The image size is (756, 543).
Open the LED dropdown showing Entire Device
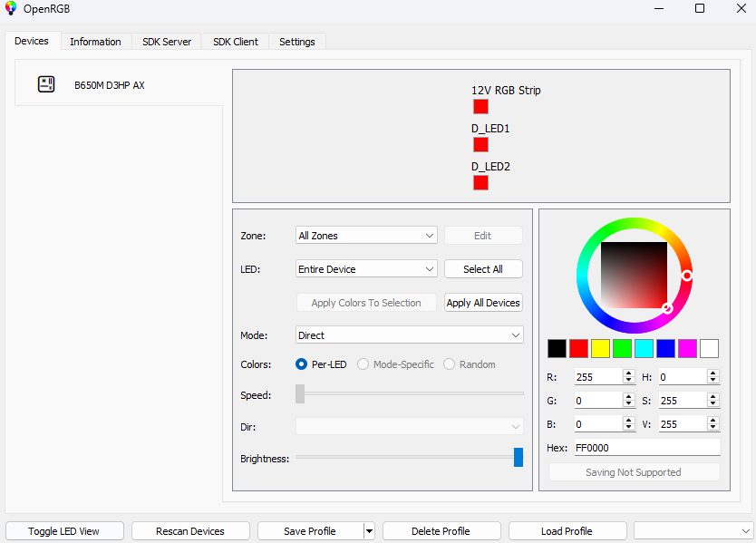pos(366,269)
